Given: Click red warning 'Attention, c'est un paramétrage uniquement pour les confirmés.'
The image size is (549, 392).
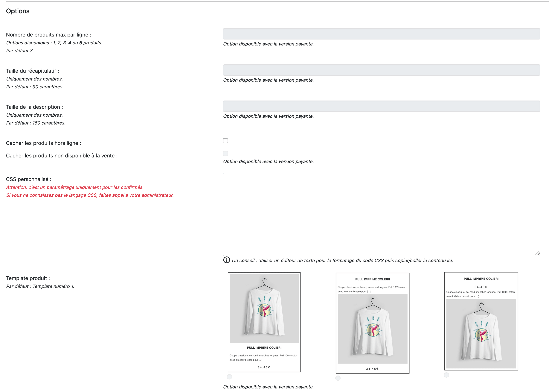Looking at the screenshot, I should tap(75, 187).
